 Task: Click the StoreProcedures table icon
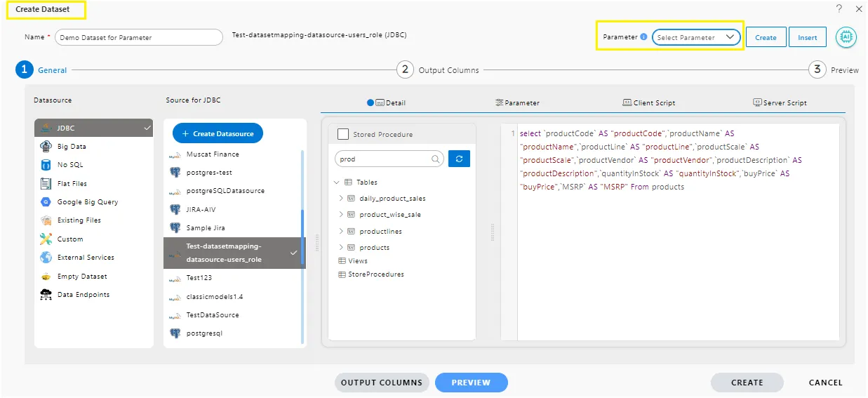point(342,274)
